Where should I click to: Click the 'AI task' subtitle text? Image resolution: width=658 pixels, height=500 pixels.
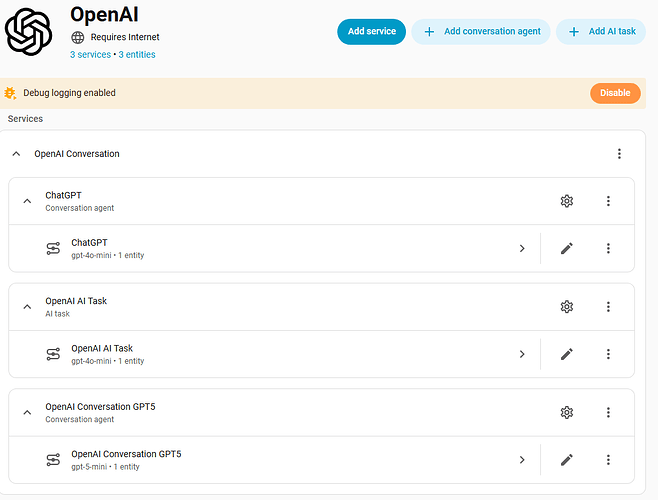tap(57, 314)
